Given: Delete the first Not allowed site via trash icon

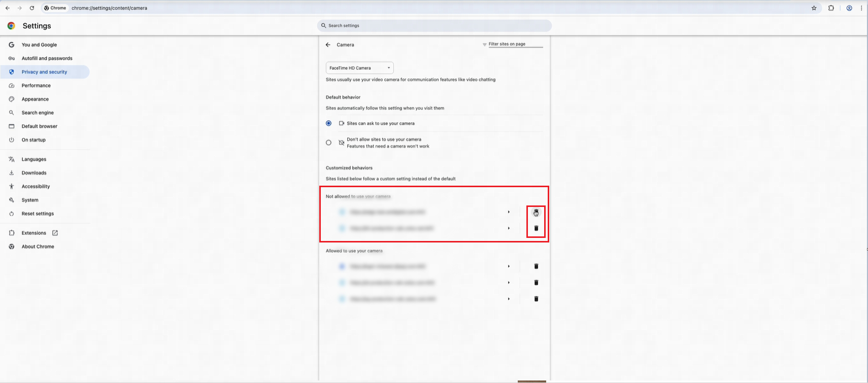Looking at the screenshot, I should click(x=536, y=212).
